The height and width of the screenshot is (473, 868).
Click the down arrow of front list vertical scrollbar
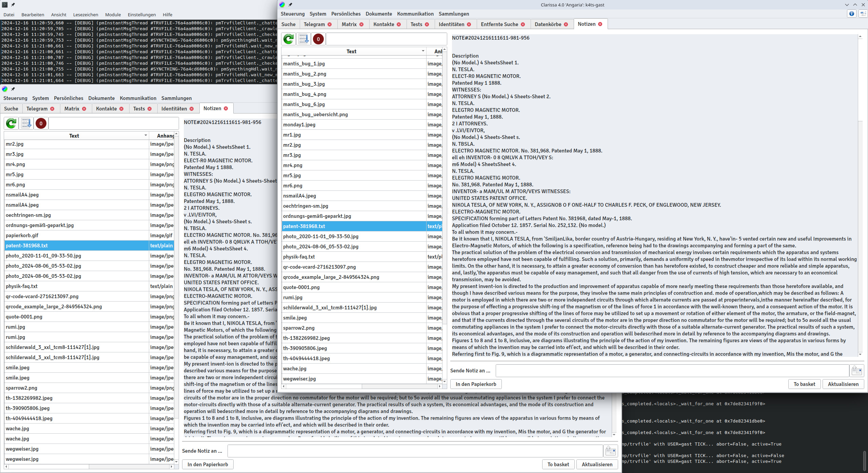coord(445,382)
